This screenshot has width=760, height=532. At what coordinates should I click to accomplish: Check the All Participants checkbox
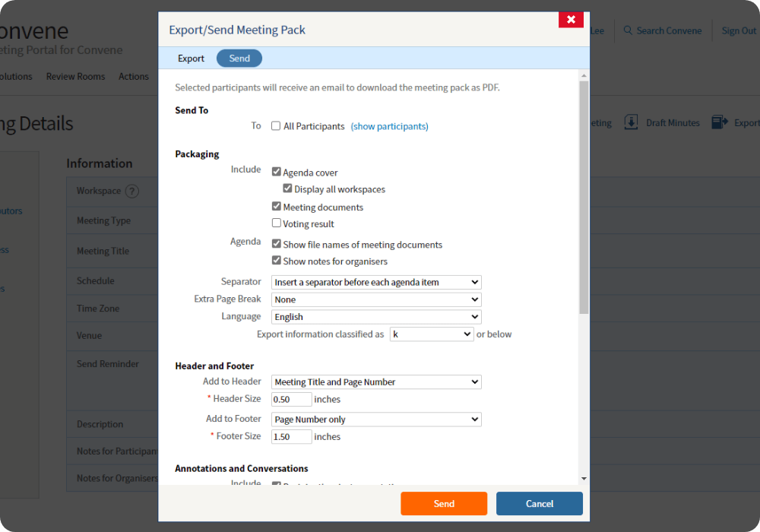click(x=277, y=126)
